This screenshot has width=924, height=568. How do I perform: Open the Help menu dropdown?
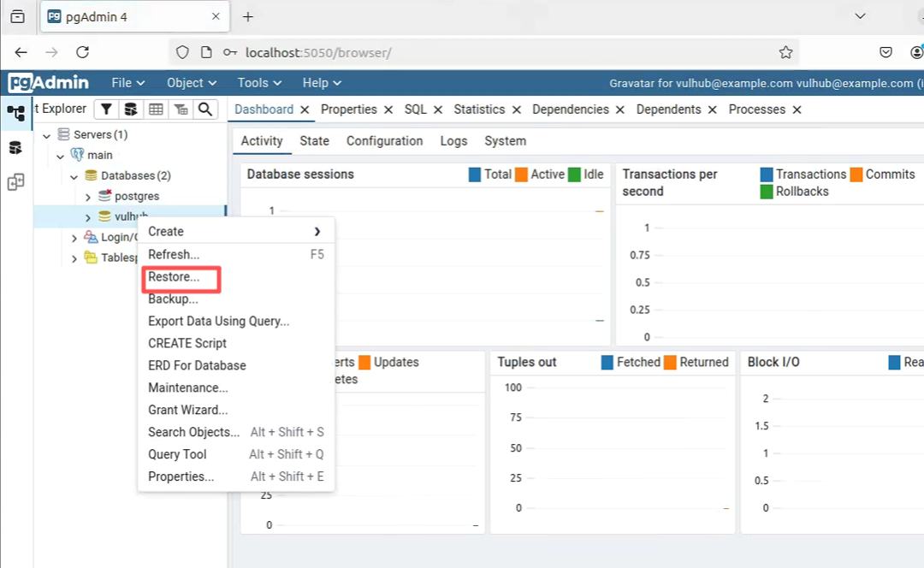coord(322,83)
